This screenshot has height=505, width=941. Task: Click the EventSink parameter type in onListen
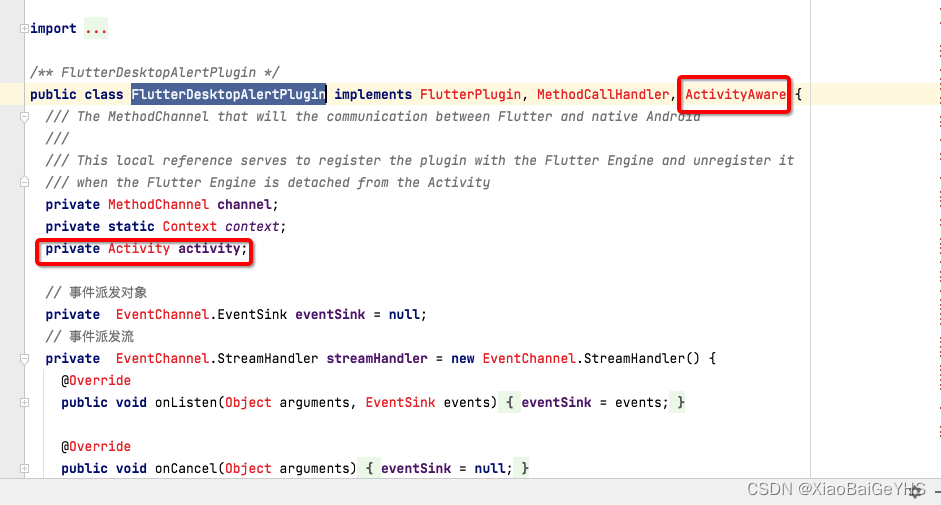400,402
